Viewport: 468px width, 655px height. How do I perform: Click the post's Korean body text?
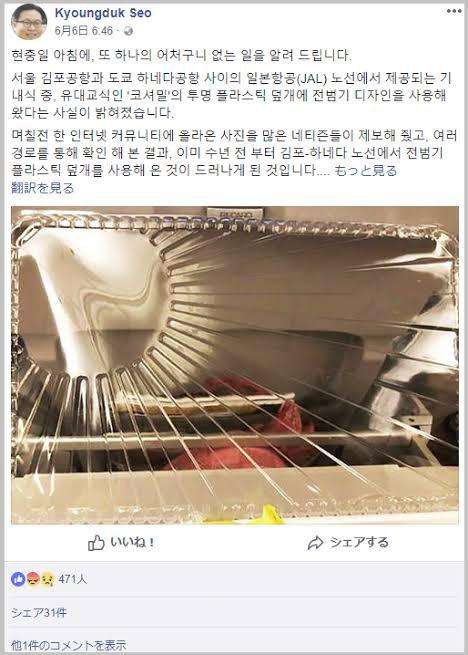[234, 113]
